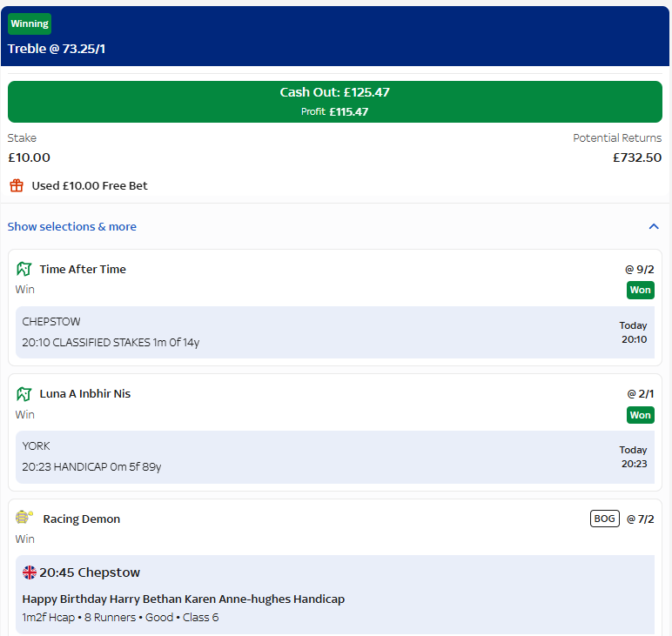Open the 20:45 Chepstow race link
The height and width of the screenshot is (636, 672).
tap(90, 572)
